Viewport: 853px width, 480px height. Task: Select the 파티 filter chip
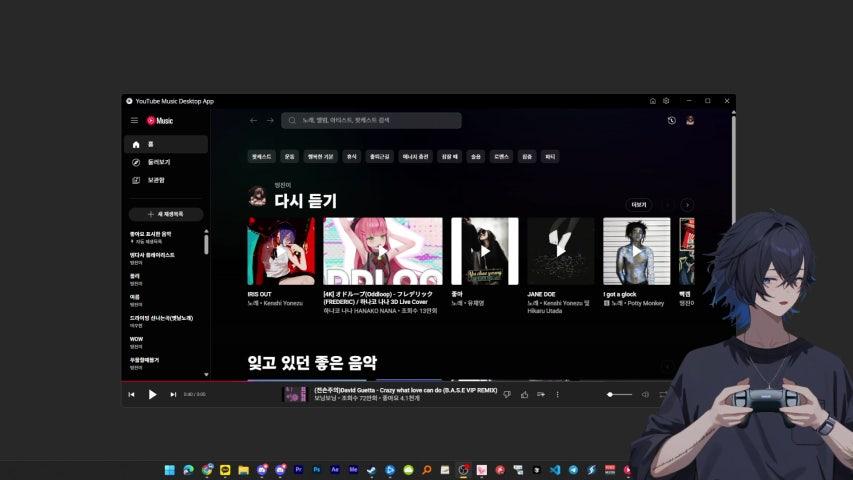[551, 157]
